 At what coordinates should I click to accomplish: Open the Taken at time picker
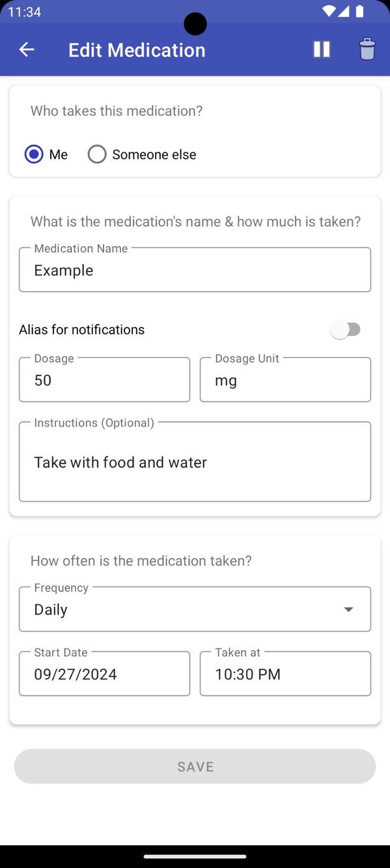pos(285,674)
